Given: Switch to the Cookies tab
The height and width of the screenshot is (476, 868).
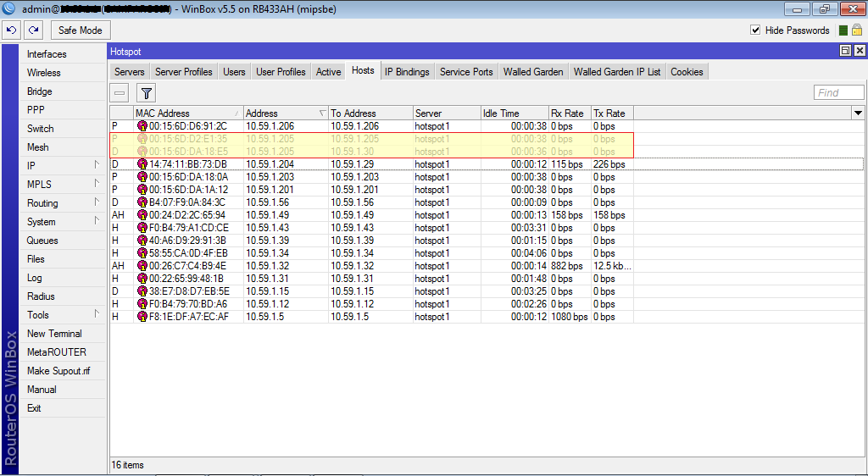Looking at the screenshot, I should (x=687, y=72).
